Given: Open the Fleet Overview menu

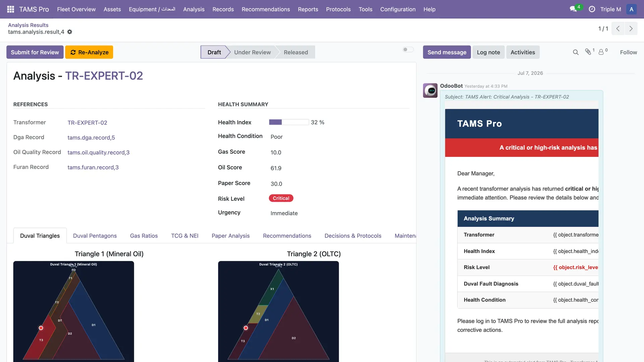Looking at the screenshot, I should (x=76, y=9).
